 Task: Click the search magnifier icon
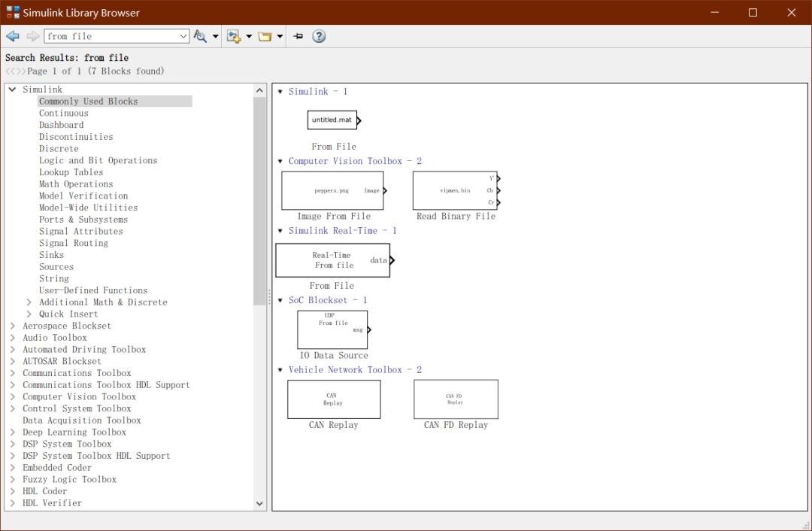(x=200, y=35)
